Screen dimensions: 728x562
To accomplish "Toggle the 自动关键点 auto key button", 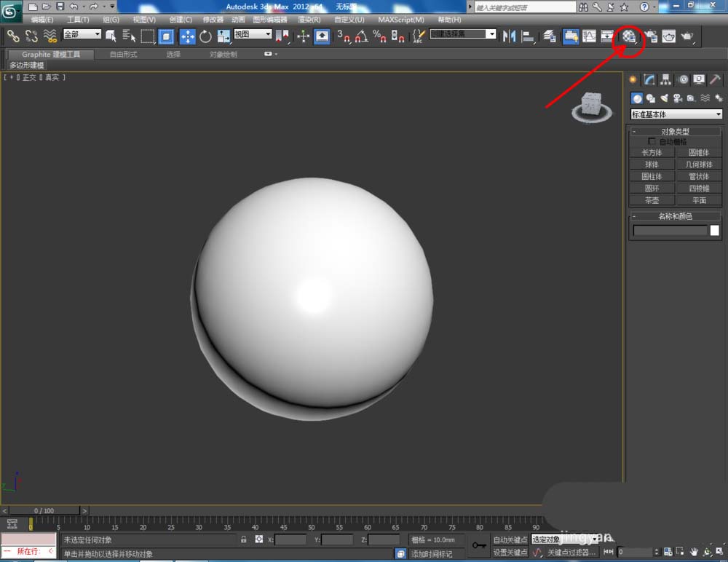I will click(510, 540).
